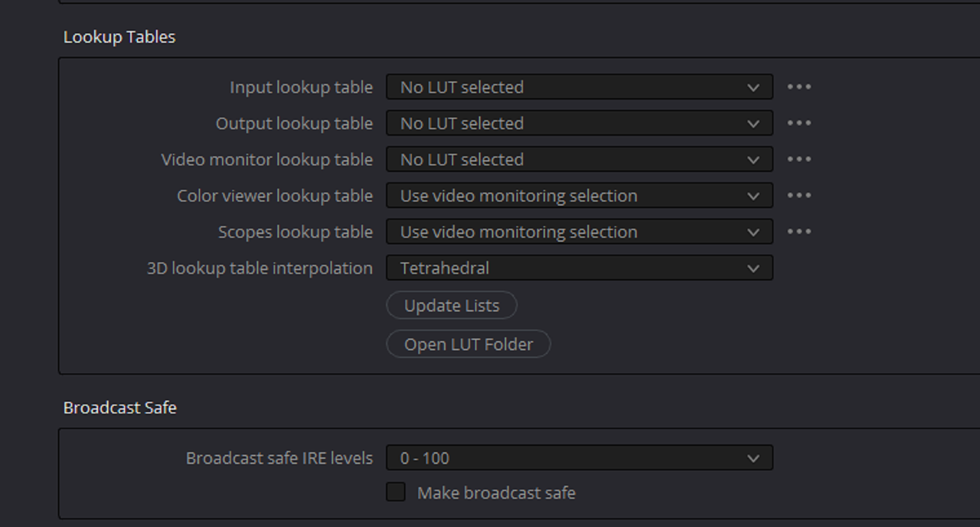Expand the Output lookup table dropdown
This screenshot has height=527, width=980.
(579, 123)
